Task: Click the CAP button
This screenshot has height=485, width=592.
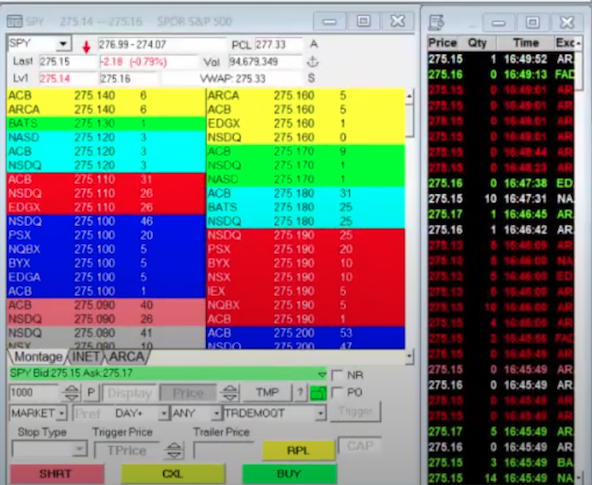Action: 360,446
